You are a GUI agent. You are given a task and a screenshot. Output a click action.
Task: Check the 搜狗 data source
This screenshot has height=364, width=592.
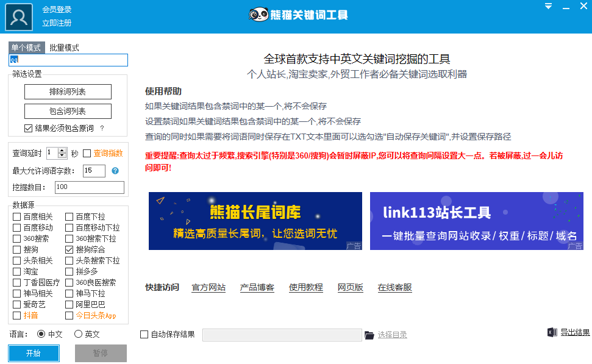pos(16,249)
